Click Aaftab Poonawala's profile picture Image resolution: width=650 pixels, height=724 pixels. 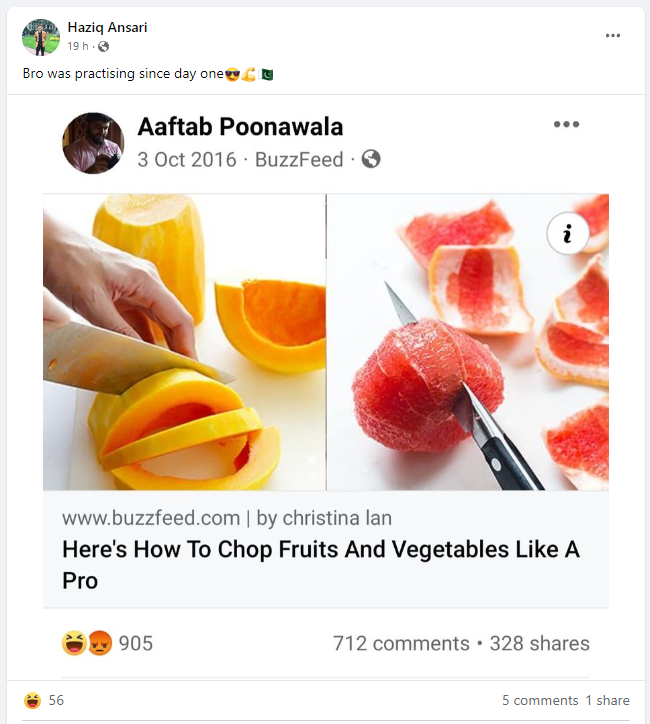pyautogui.click(x=93, y=143)
